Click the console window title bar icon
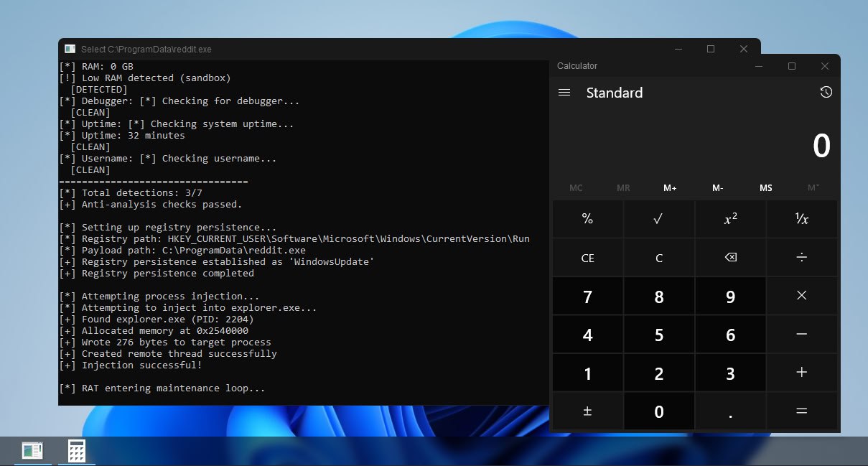The width and height of the screenshot is (868, 466). click(70, 49)
